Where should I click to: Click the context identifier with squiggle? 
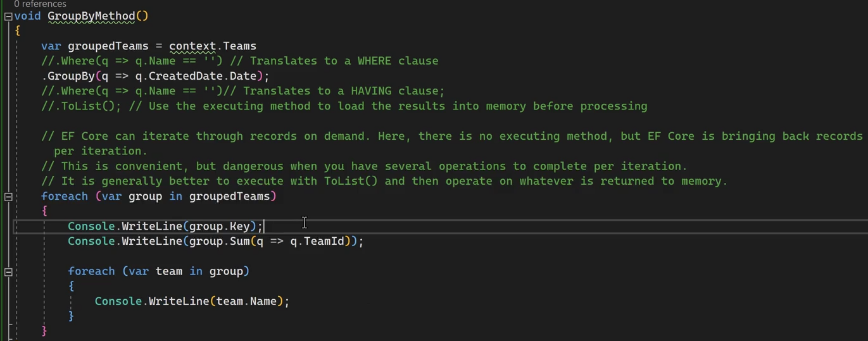click(x=193, y=46)
